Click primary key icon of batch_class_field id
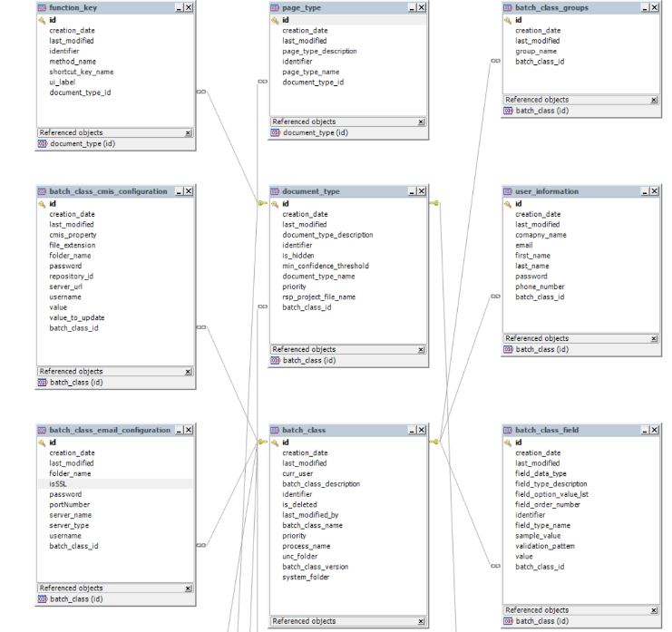The width and height of the screenshot is (672, 632). pos(508,442)
